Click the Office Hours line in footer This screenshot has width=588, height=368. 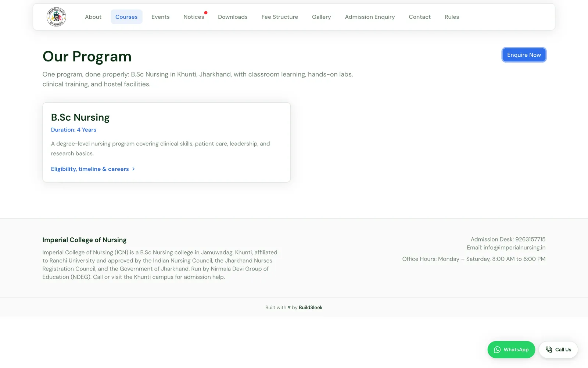[474, 259]
